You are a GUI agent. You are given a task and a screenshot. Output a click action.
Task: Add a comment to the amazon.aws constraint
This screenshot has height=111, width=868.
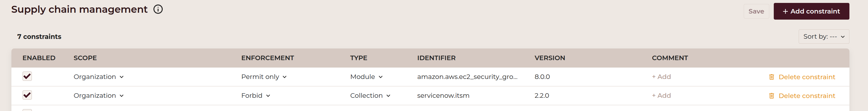tap(661, 77)
